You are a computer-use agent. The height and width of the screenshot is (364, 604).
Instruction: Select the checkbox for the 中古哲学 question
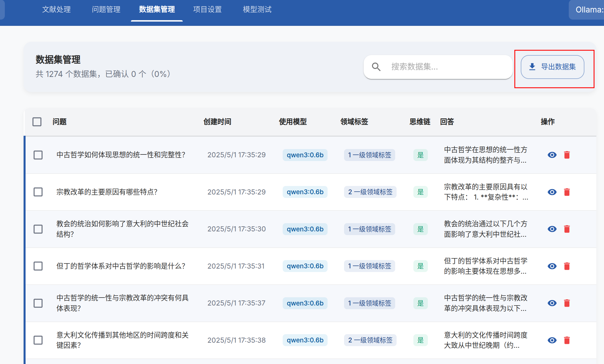point(38,155)
